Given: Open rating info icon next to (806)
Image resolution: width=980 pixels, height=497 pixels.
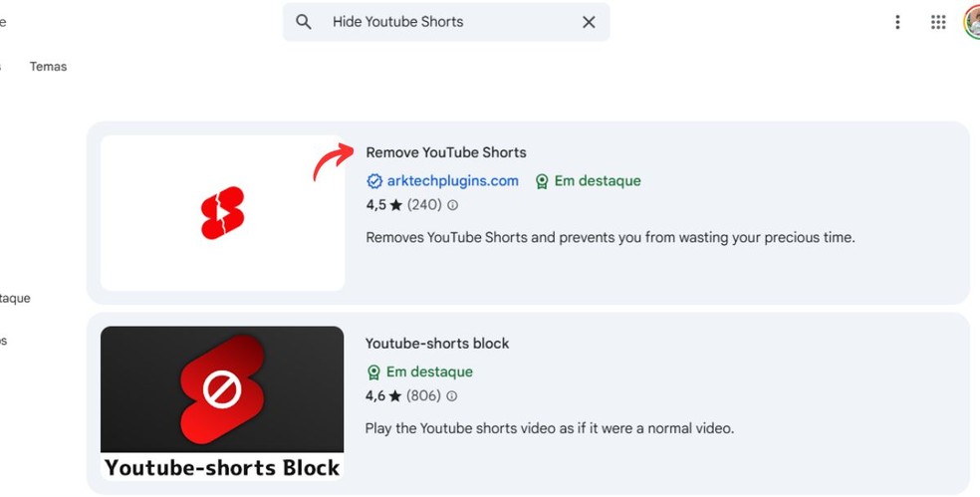Looking at the screenshot, I should click(x=452, y=395).
